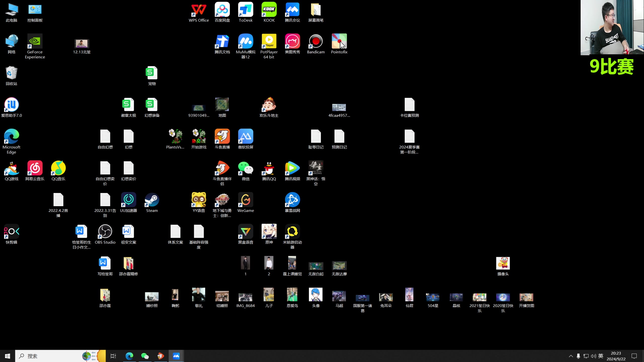Open the WeGame launcher icon
This screenshot has width=644, height=362.
[246, 203]
